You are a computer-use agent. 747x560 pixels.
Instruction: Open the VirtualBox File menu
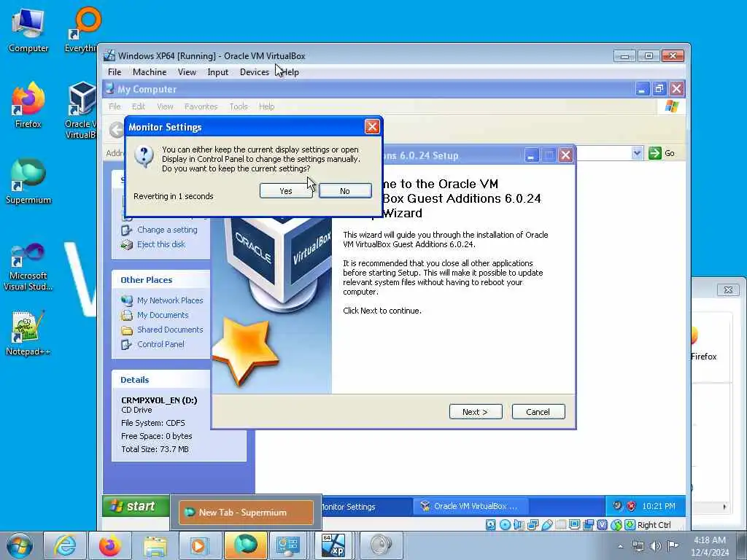(115, 72)
